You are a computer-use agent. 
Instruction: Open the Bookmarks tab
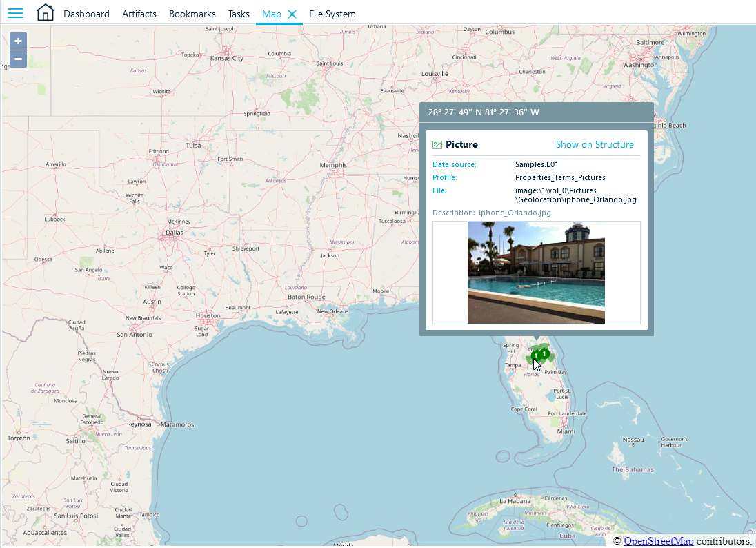pyautogui.click(x=192, y=14)
